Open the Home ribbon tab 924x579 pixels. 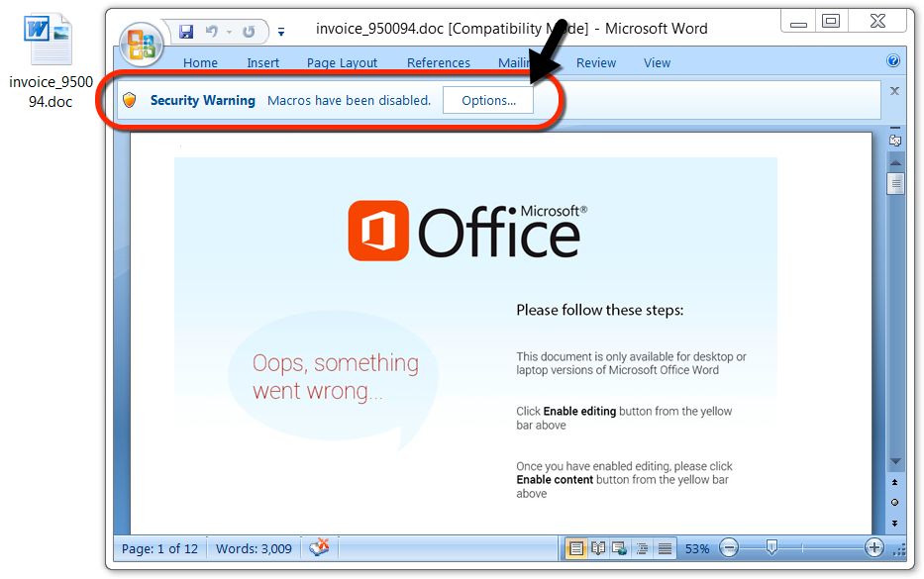point(200,63)
